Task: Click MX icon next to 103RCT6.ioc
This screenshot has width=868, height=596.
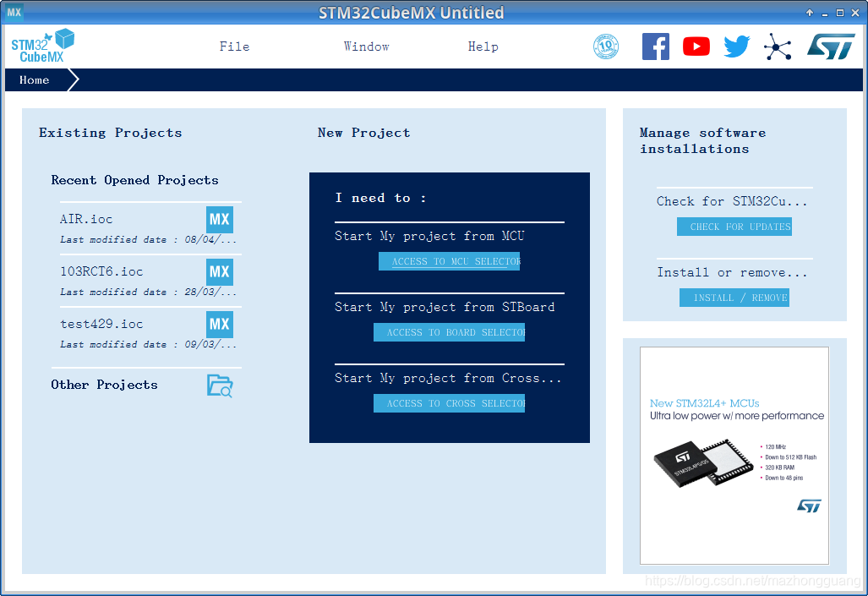Action: tap(220, 272)
